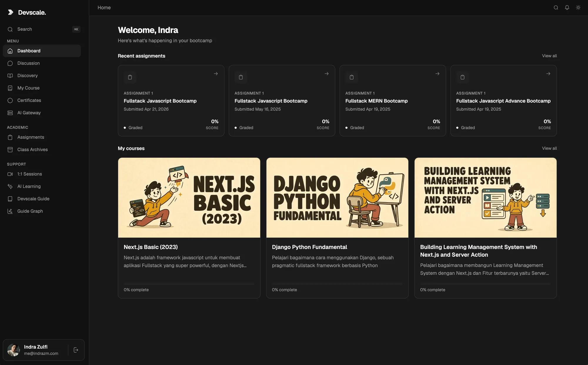Viewport: 588px width, 365px height.
Task: Click the 1:1 Sessions video camera icon
Action: pyautogui.click(x=10, y=174)
